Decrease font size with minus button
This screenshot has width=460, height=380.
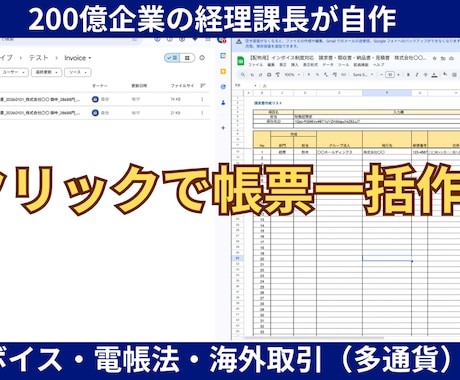pos(382,75)
